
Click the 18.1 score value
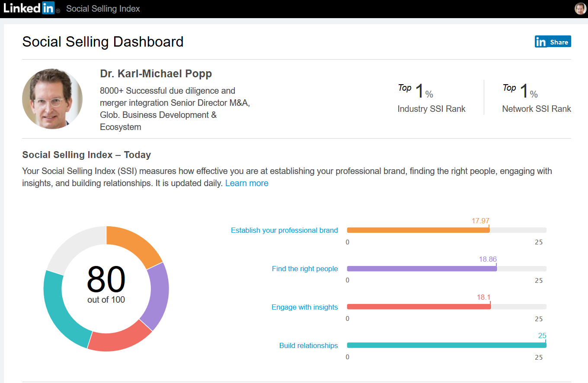(x=484, y=298)
